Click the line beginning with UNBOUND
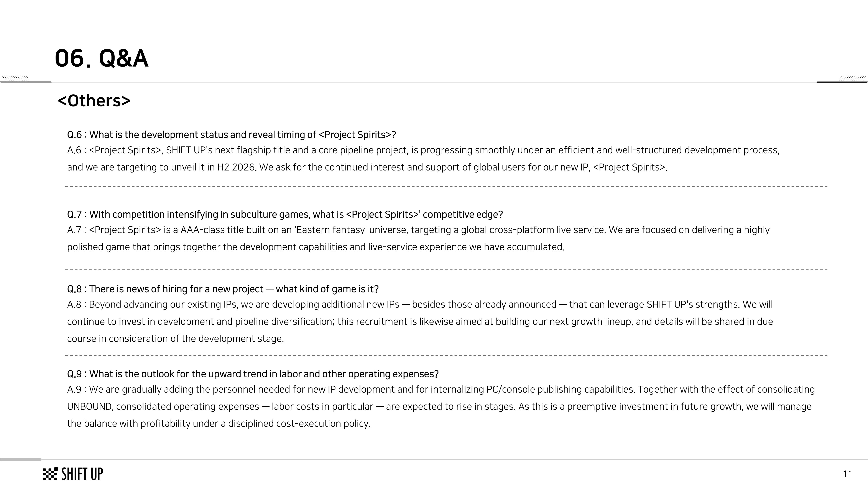The image size is (868, 488). click(x=439, y=406)
